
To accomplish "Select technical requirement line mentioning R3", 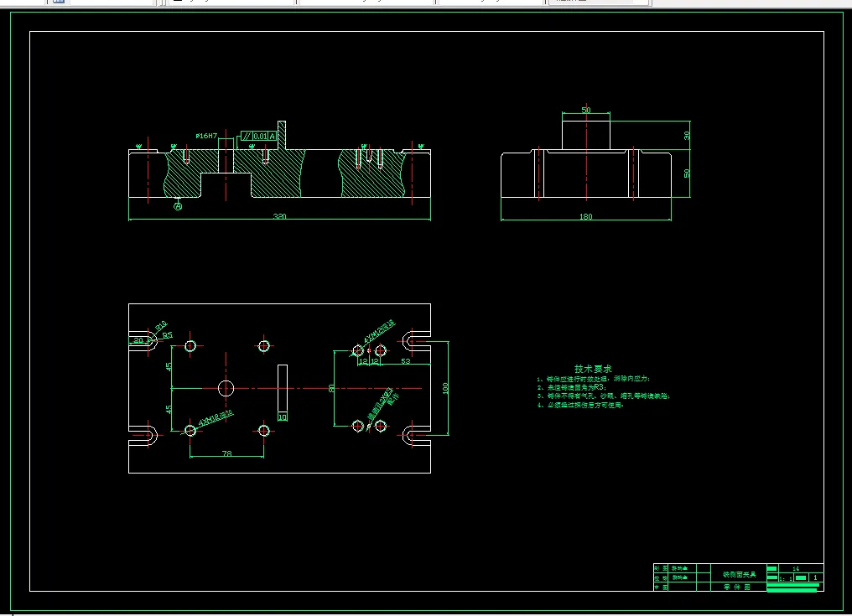I will point(572,387).
